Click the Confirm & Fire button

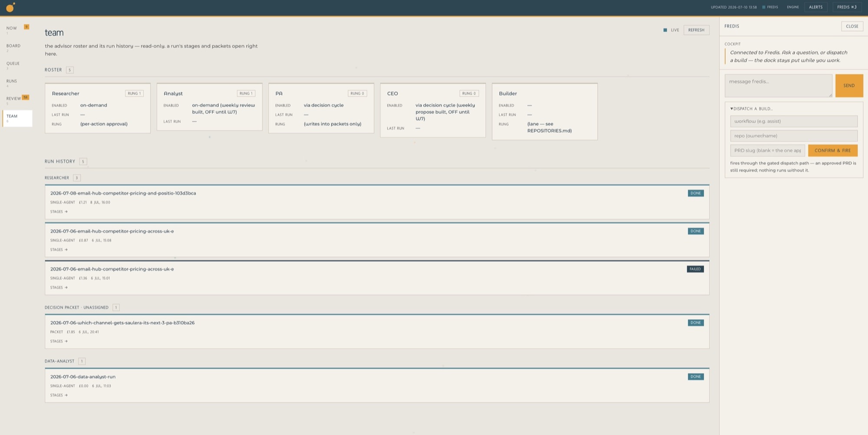pyautogui.click(x=832, y=150)
